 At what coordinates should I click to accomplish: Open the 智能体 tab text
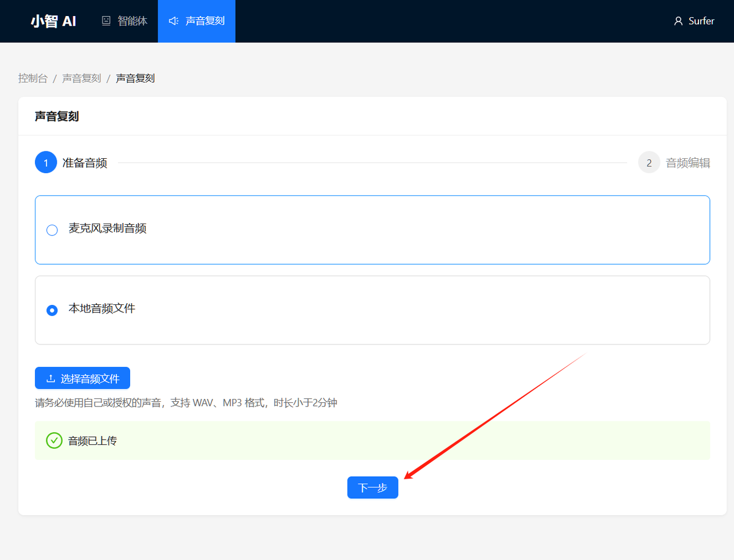coord(132,21)
